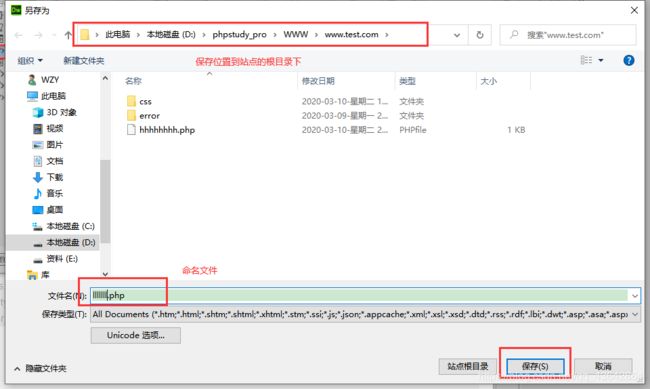Expand the chevron after www.test.com breadcrumb

pos(386,34)
